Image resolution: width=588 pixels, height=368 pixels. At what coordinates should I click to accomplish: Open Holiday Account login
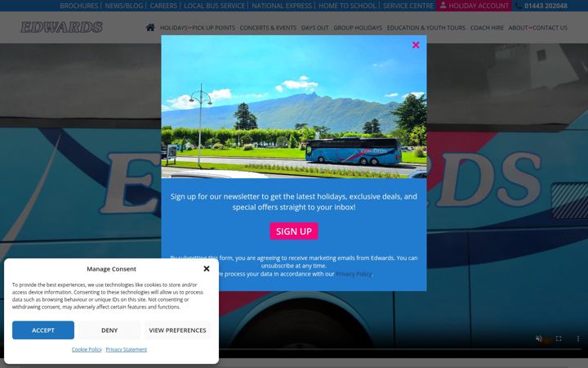tap(474, 6)
